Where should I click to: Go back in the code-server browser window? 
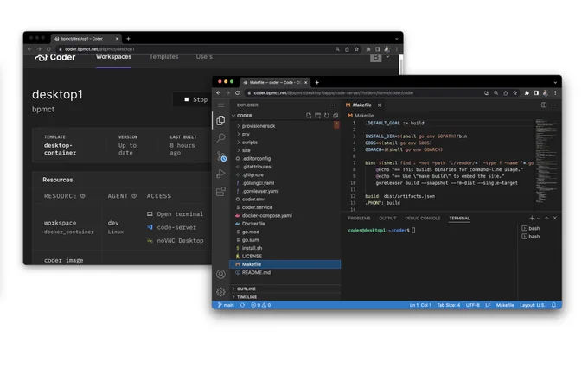point(219,93)
